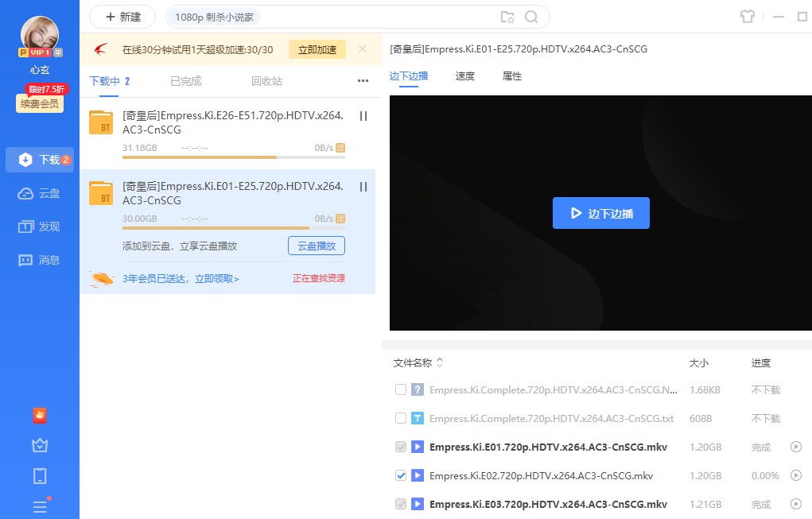Toggle the 文件名称 sort order arrows
The image size is (812, 519).
442,362
